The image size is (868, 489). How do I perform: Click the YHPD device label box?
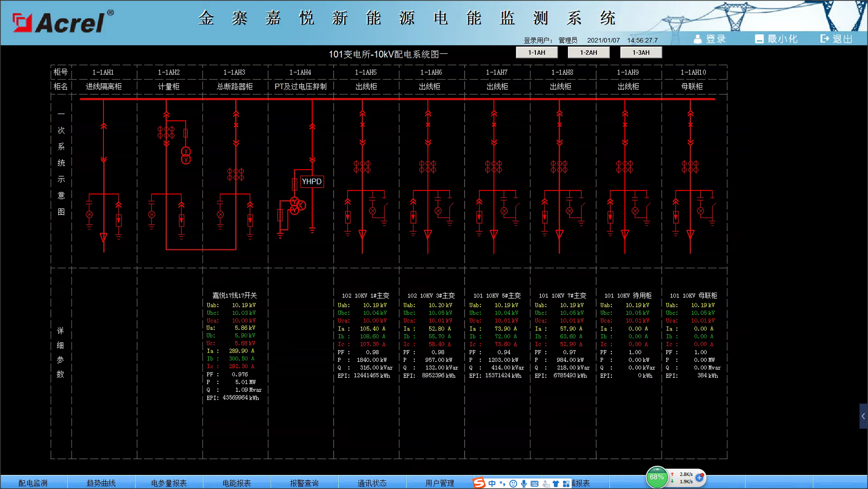312,181
